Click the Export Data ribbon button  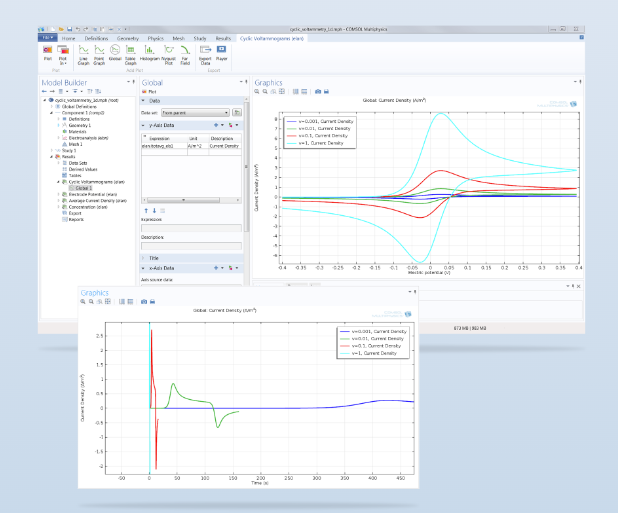[205, 55]
